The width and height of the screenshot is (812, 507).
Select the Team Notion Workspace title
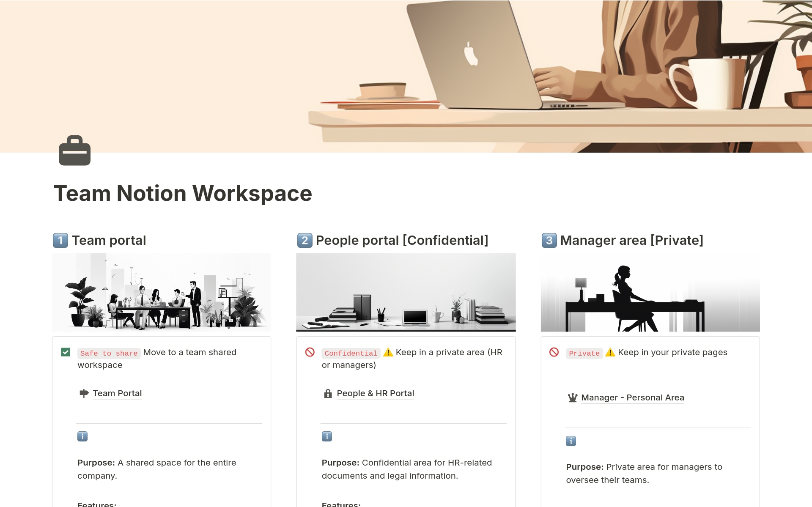pyautogui.click(x=183, y=192)
